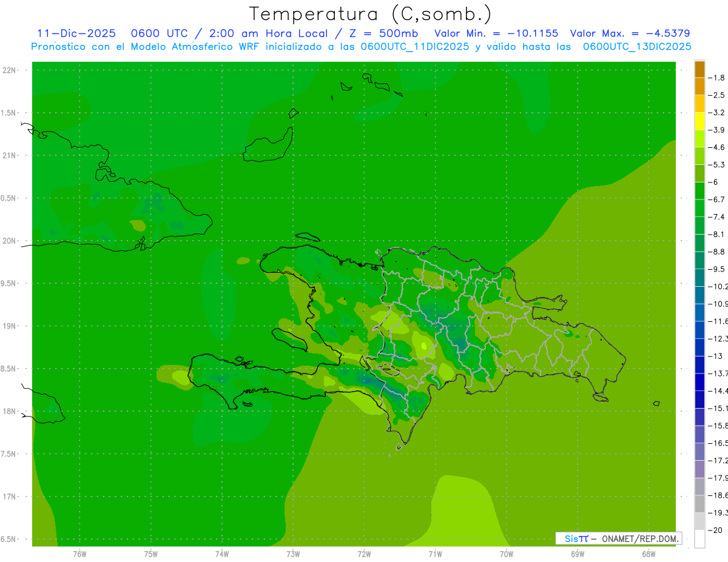Click the '19N' latitude label
The image size is (728, 562).
click(9, 326)
